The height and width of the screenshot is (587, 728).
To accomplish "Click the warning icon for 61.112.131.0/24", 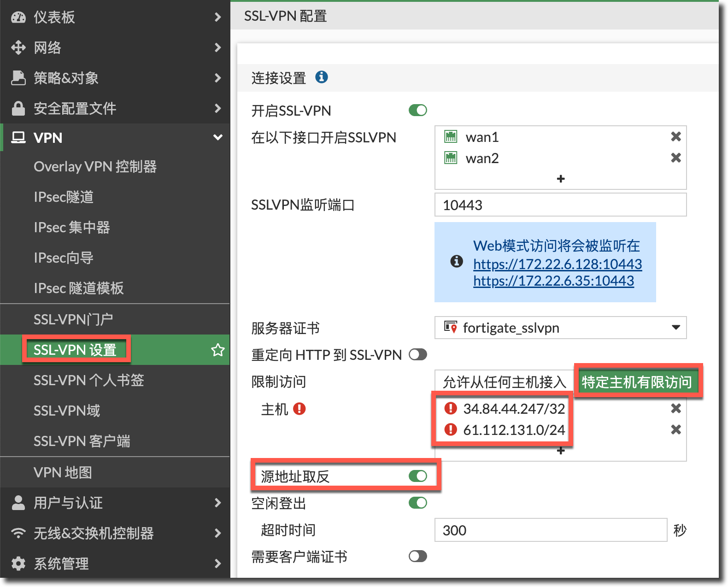I will tap(451, 429).
